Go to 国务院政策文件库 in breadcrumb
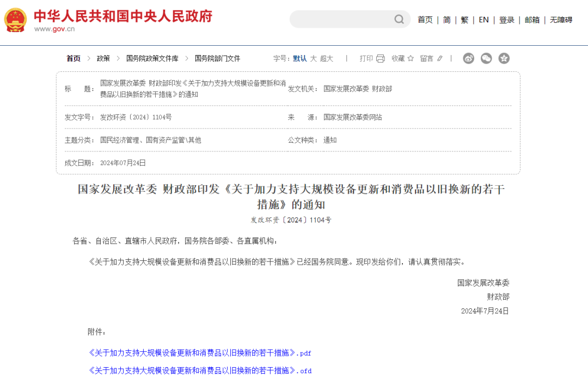Image resolution: width=588 pixels, height=390 pixels. tap(152, 58)
